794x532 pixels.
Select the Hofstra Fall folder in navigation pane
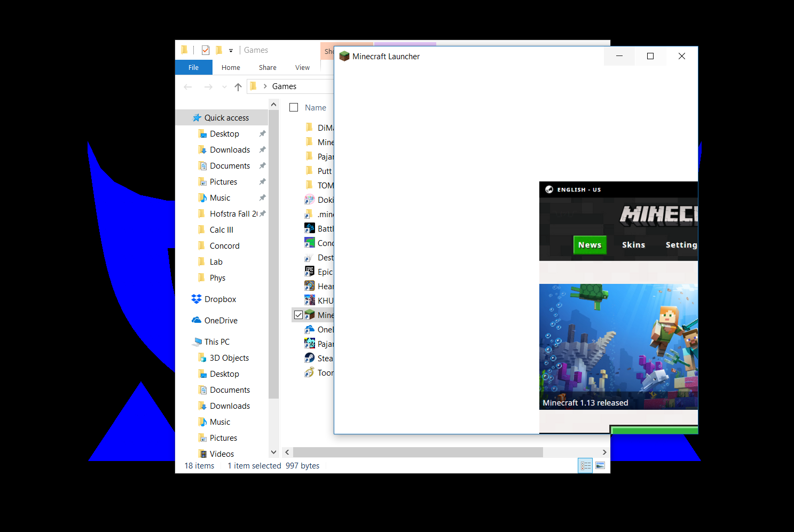234,214
